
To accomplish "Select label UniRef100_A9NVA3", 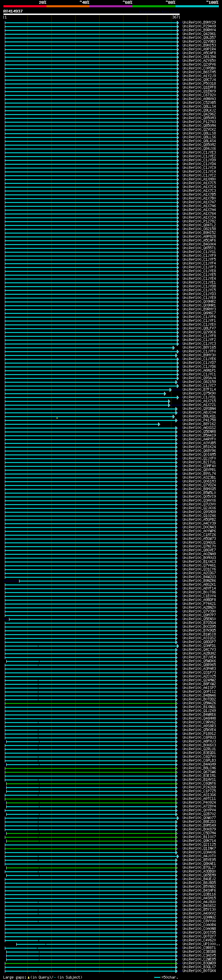I will coord(199,99).
